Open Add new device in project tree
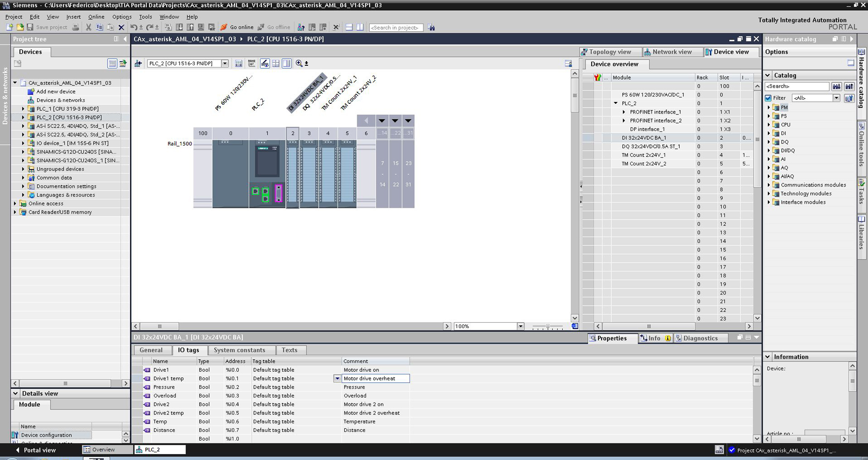 (56, 91)
